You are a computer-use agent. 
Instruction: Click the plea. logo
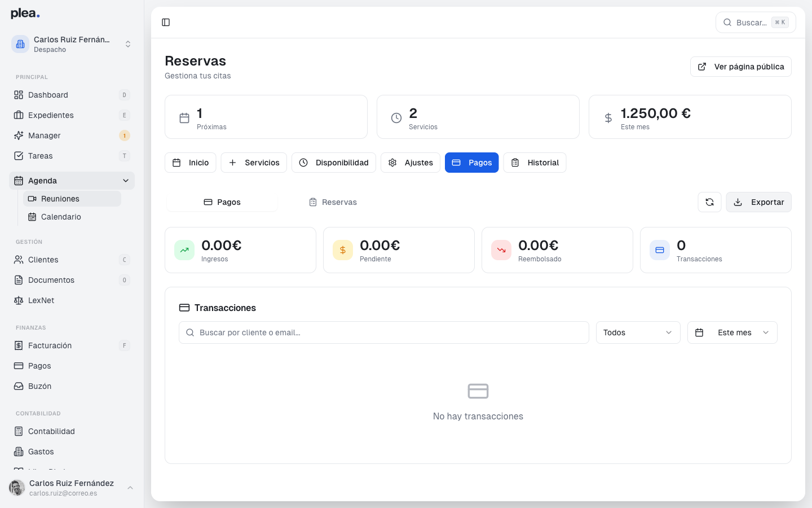25,14
